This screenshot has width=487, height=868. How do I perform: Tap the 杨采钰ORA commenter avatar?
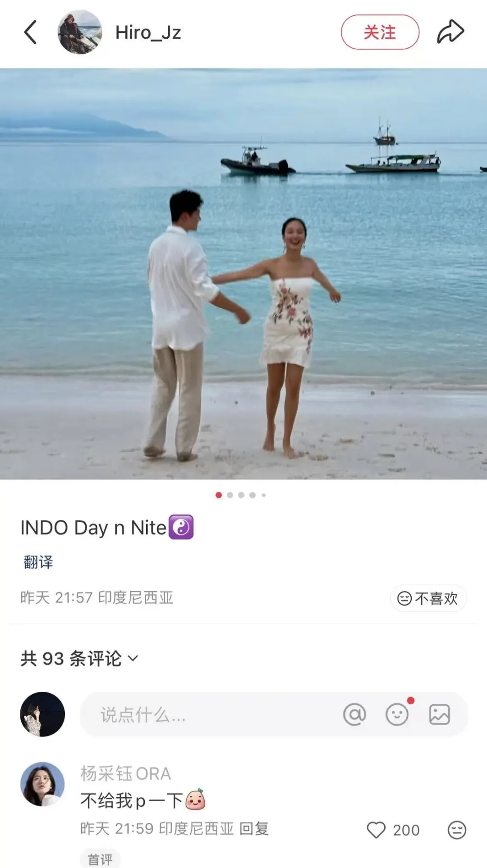point(42,784)
